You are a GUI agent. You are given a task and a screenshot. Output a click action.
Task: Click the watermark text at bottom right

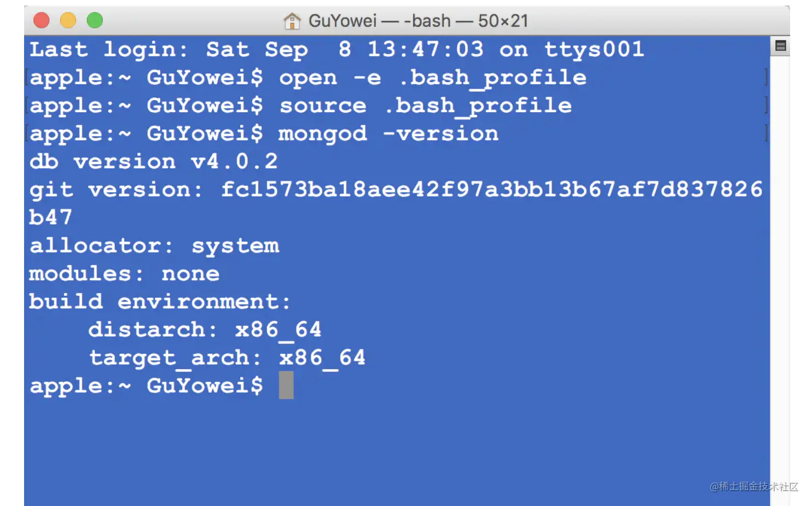pyautogui.click(x=753, y=486)
